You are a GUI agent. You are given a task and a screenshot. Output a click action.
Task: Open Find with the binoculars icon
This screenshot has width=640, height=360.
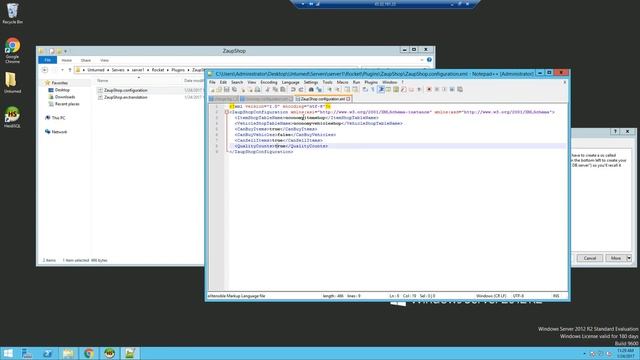(311, 89)
